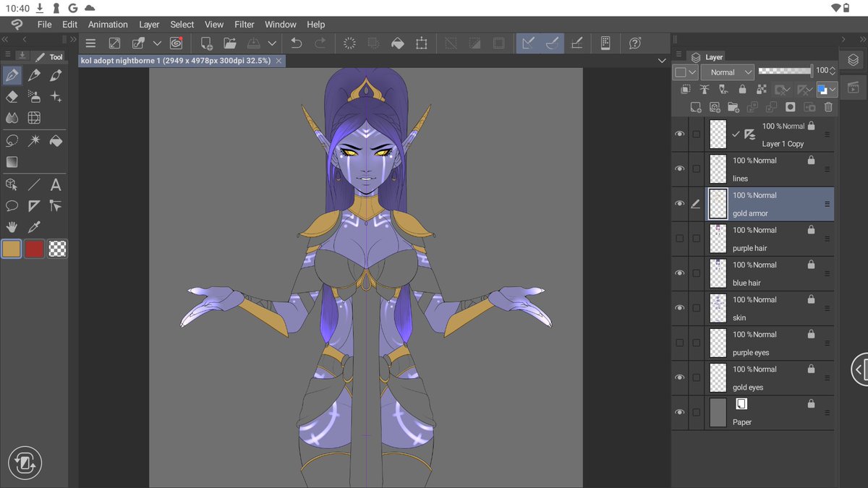
Task: Create a new layer in the Layer palette
Action: pos(696,107)
